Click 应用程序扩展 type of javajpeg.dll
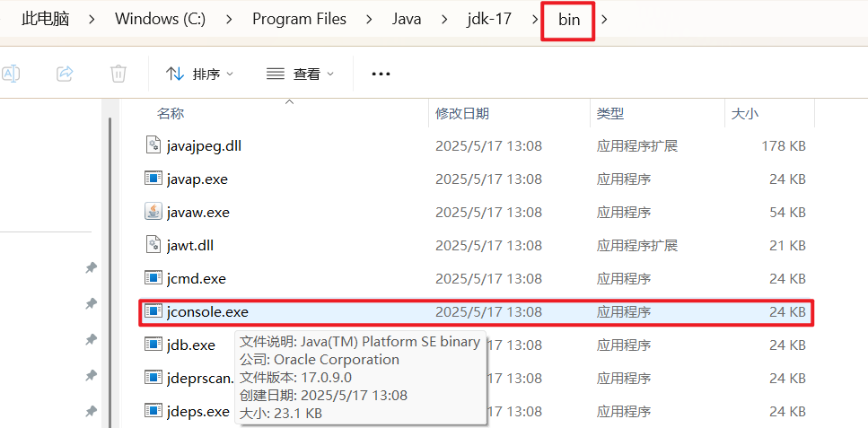This screenshot has height=428, width=868. click(637, 146)
